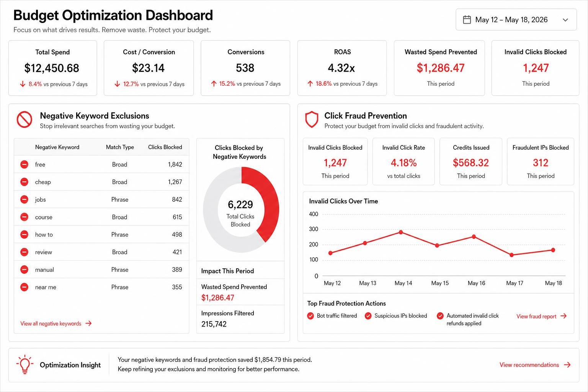
Task: Click the Fraudulent IPs Blocked value 312
Action: tap(541, 163)
